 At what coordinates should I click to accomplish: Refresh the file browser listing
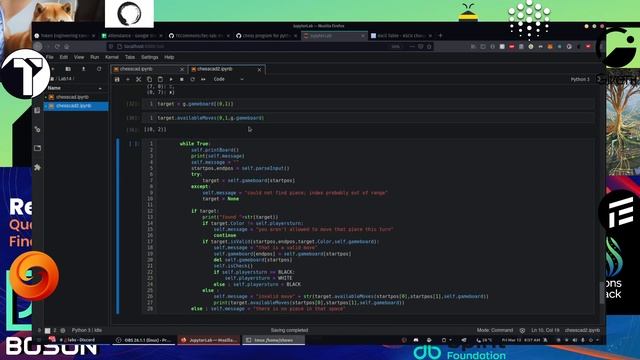[99, 69]
